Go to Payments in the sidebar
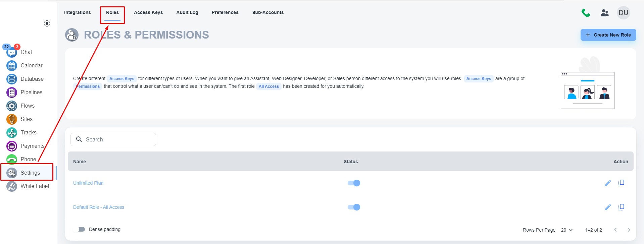This screenshot has height=244, width=644. [x=32, y=146]
